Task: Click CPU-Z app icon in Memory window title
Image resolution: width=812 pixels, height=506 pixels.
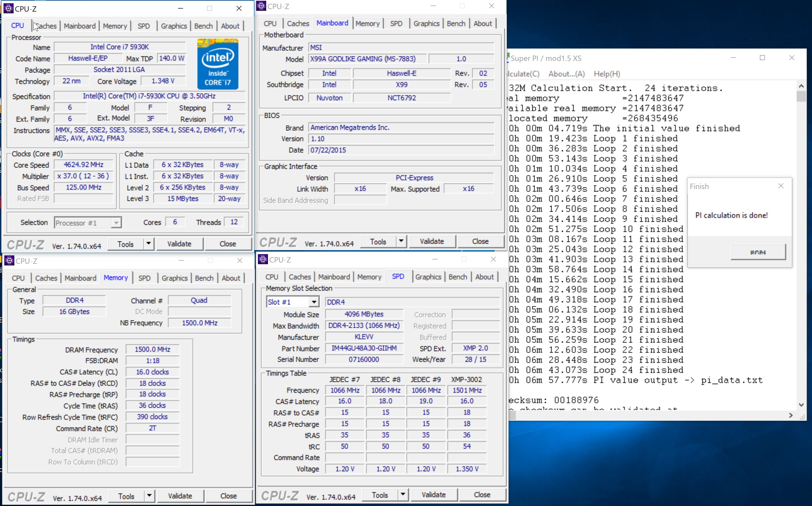Action: click(9, 261)
